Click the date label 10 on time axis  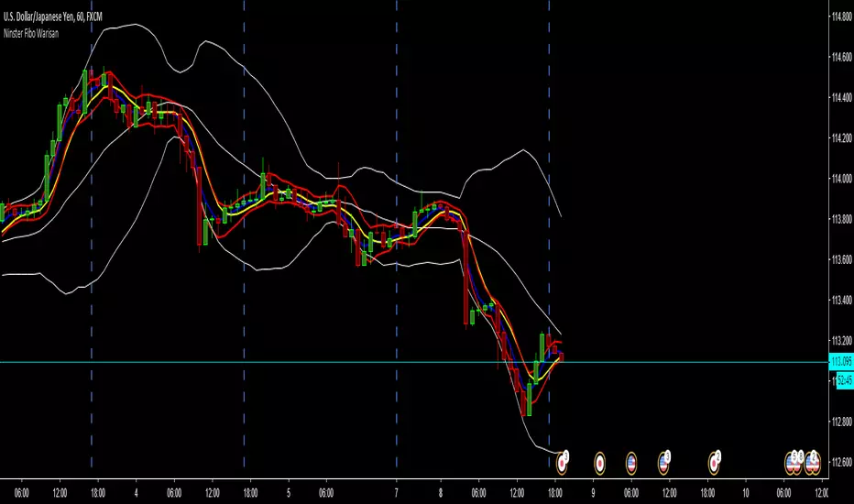point(746,493)
